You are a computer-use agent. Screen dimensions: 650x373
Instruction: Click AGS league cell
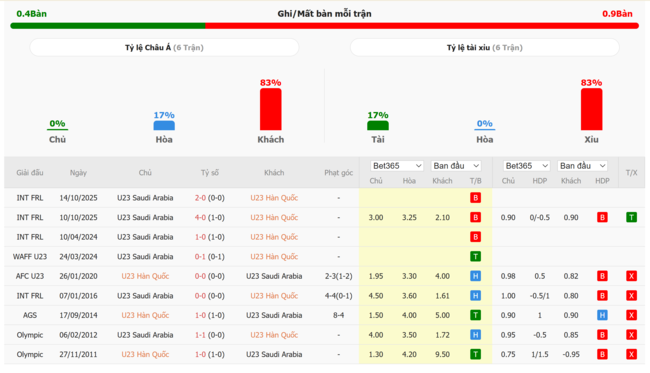pos(30,315)
